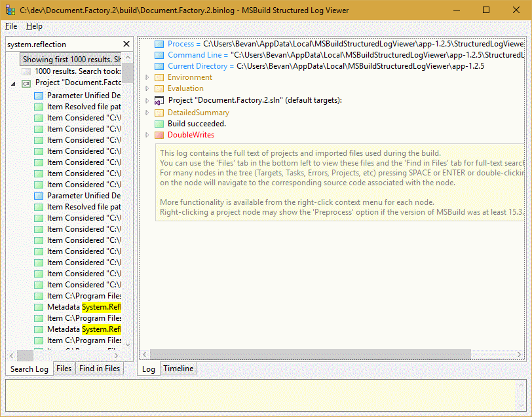532x417 pixels.
Task: Select the DetailedSummary label
Action: [199, 113]
